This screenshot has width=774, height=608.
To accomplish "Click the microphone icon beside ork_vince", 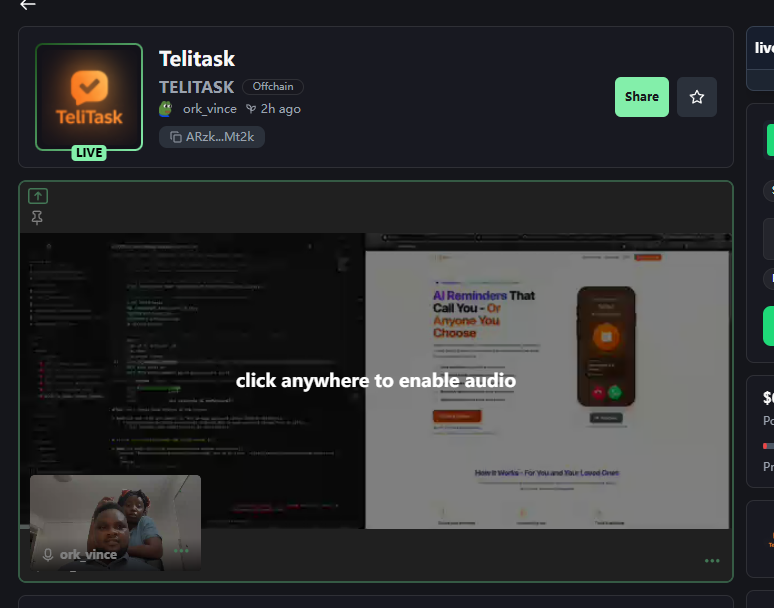I will coord(48,555).
